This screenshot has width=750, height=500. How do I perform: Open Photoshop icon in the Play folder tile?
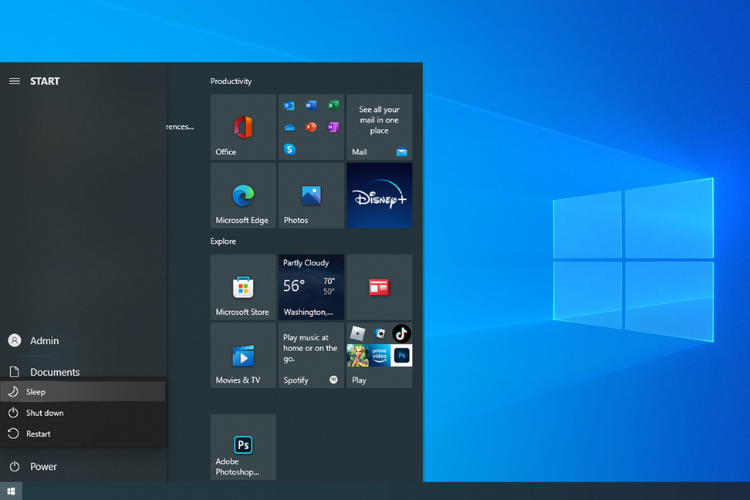401,356
